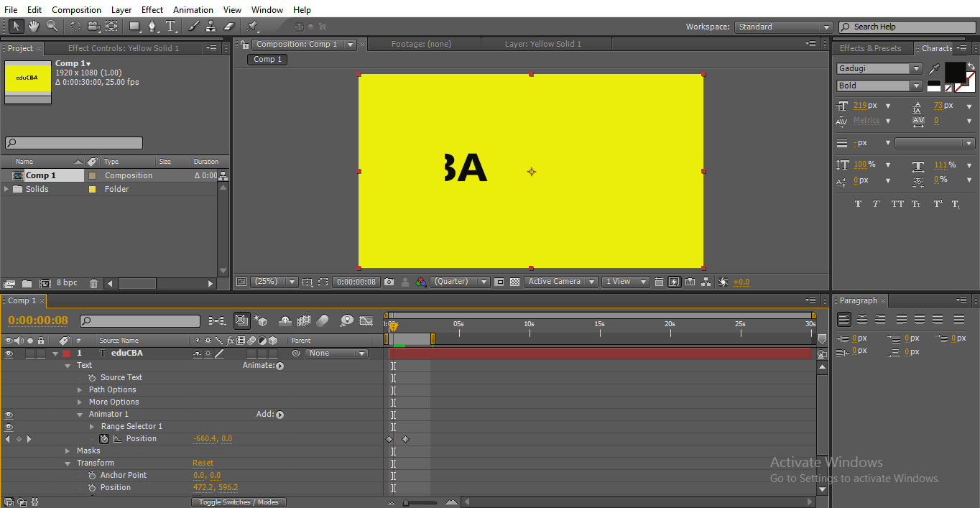This screenshot has height=508, width=980.
Task: Delete selected project item with trash icon
Action: pos(93,283)
